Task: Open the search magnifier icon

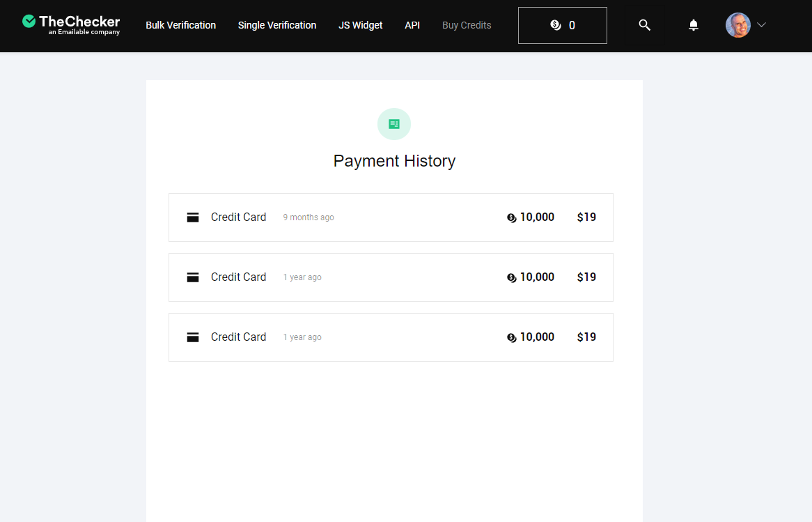Action: 645,25
